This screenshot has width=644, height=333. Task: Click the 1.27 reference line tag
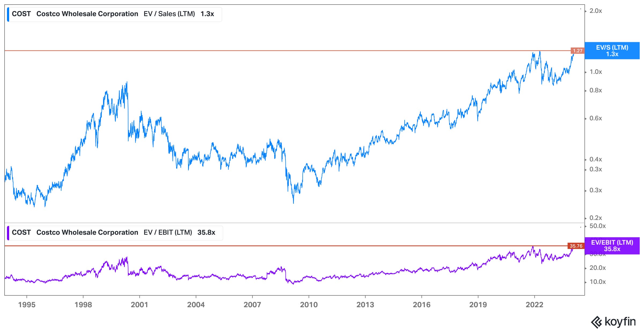(x=577, y=51)
